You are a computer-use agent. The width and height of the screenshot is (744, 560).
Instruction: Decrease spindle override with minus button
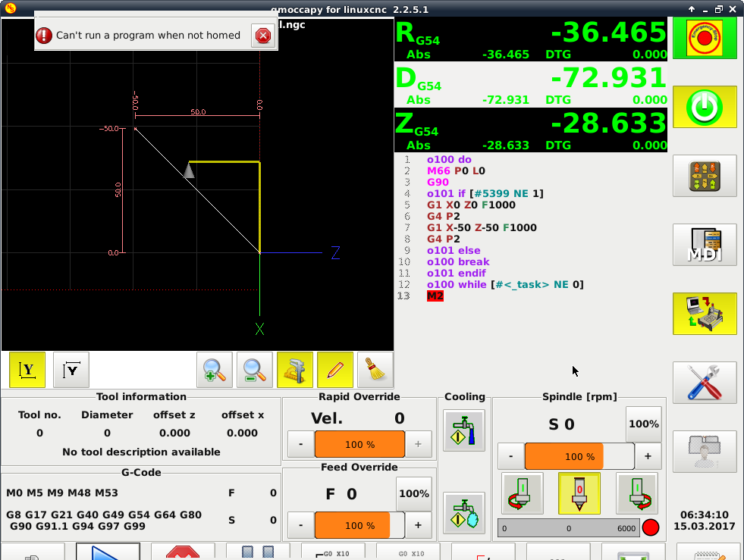(x=510, y=456)
